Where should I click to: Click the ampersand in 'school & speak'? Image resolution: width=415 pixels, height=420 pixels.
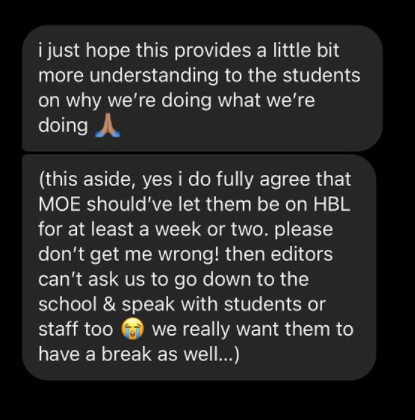(109, 304)
